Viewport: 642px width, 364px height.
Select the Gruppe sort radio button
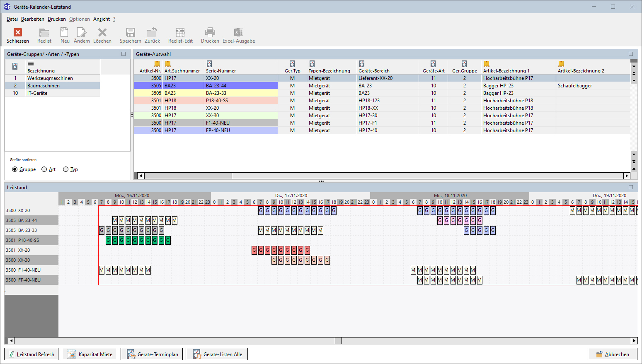click(x=15, y=169)
